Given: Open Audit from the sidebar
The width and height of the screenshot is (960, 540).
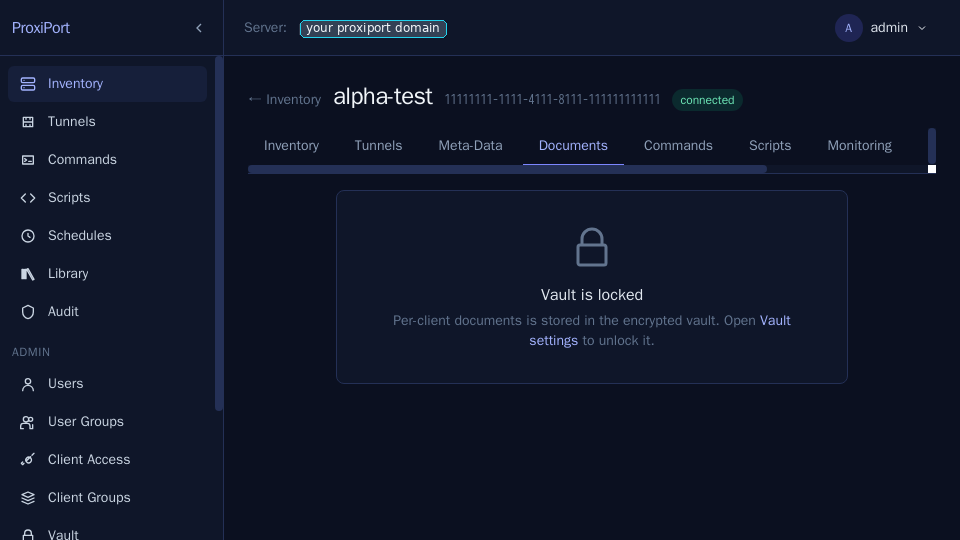Looking at the screenshot, I should click(107, 312).
